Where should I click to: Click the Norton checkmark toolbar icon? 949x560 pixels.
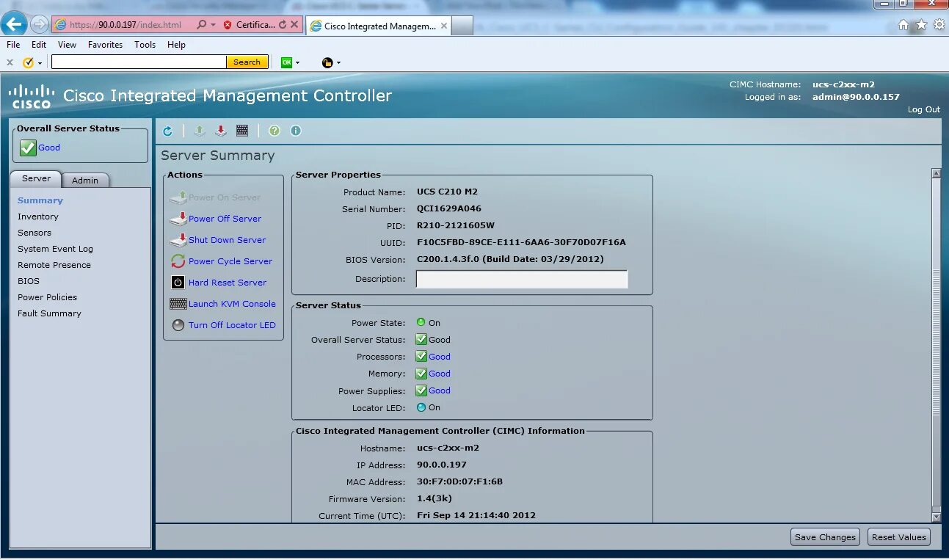point(29,62)
